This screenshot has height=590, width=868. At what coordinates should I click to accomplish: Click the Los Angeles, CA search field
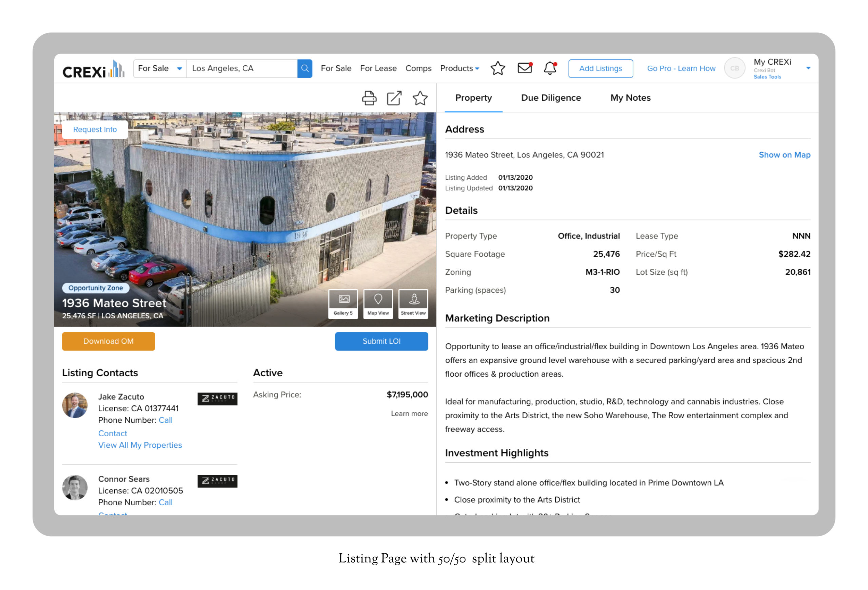click(x=242, y=68)
